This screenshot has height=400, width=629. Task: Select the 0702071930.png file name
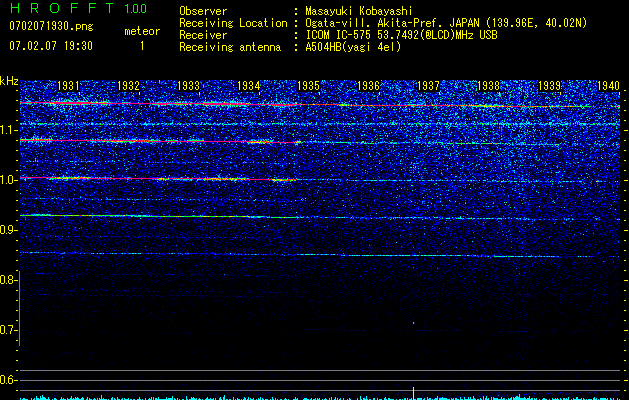tap(50, 26)
